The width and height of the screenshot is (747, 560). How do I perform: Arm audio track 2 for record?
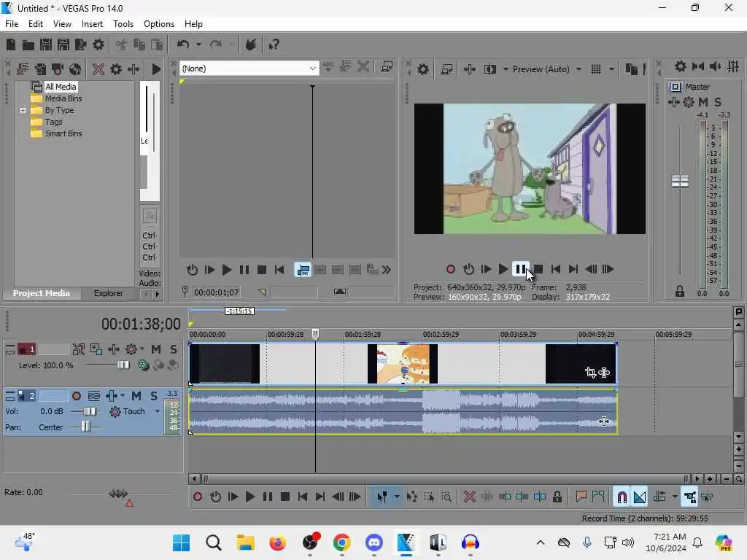76,396
